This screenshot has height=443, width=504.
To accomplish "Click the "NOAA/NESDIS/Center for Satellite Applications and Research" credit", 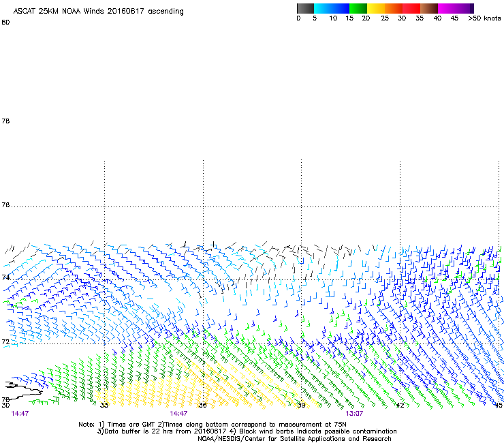I will (294, 438).
